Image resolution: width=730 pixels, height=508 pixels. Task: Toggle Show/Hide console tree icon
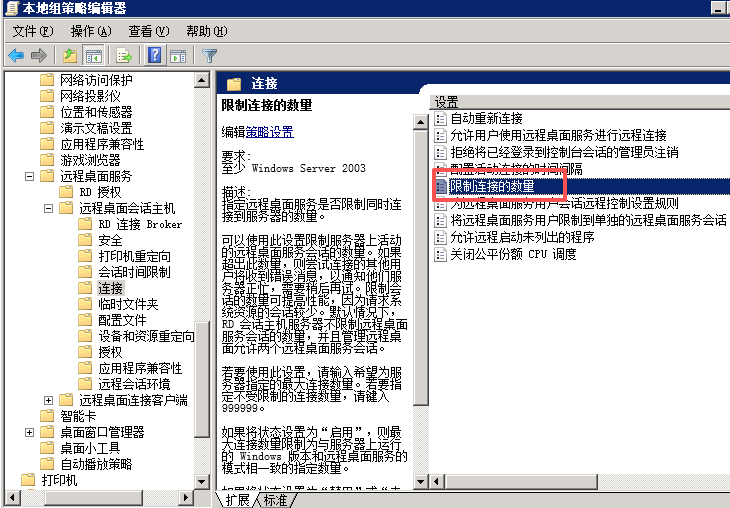pos(93,56)
